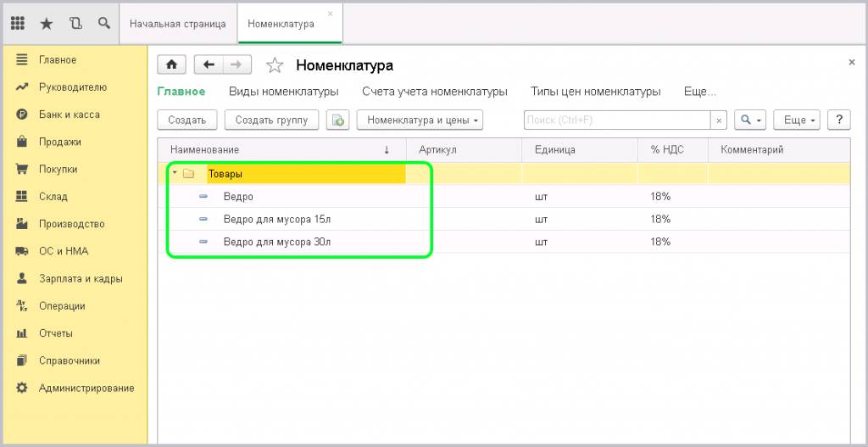Select the Главное navigation link
This screenshot has height=447, width=868.
181,92
